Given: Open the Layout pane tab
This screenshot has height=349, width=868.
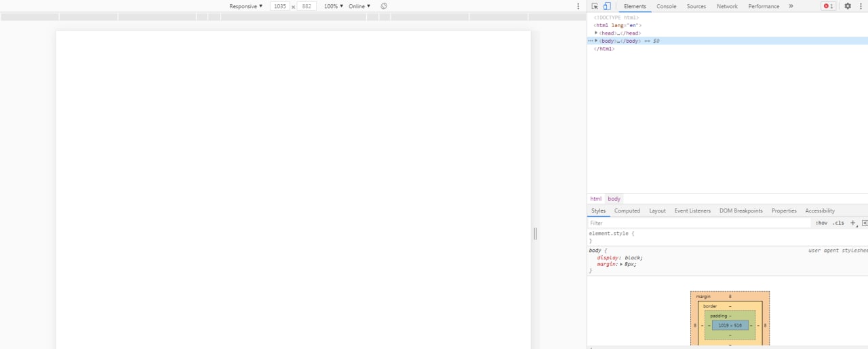Looking at the screenshot, I should coord(657,210).
